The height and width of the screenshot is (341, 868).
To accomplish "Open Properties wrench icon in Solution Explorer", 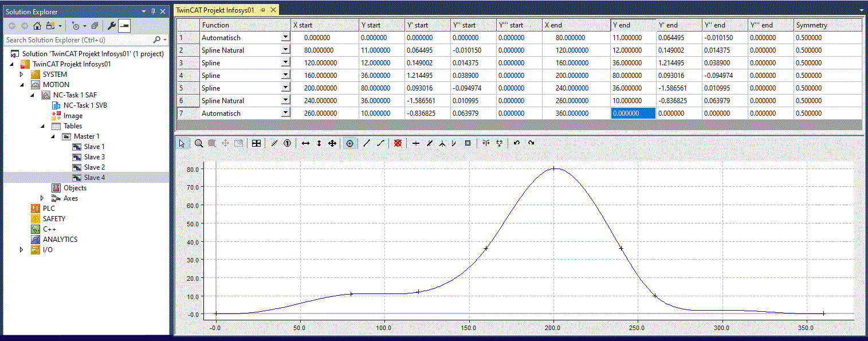I will (x=112, y=26).
